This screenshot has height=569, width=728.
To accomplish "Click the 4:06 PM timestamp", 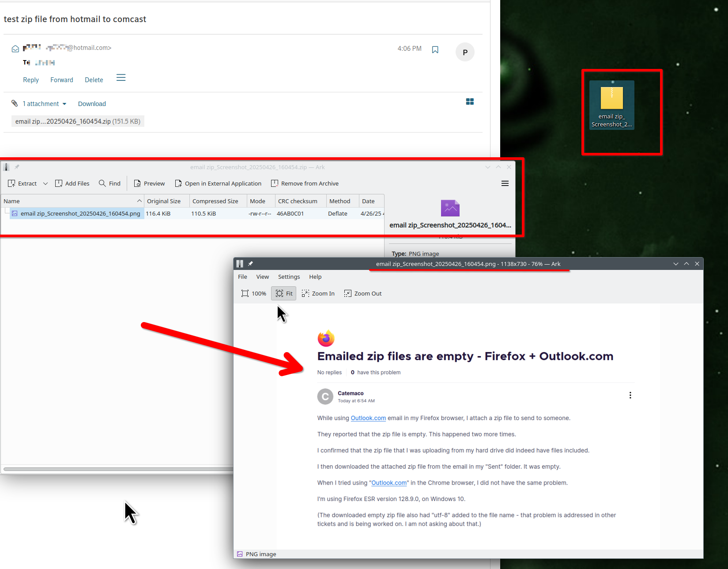I will 409,49.
